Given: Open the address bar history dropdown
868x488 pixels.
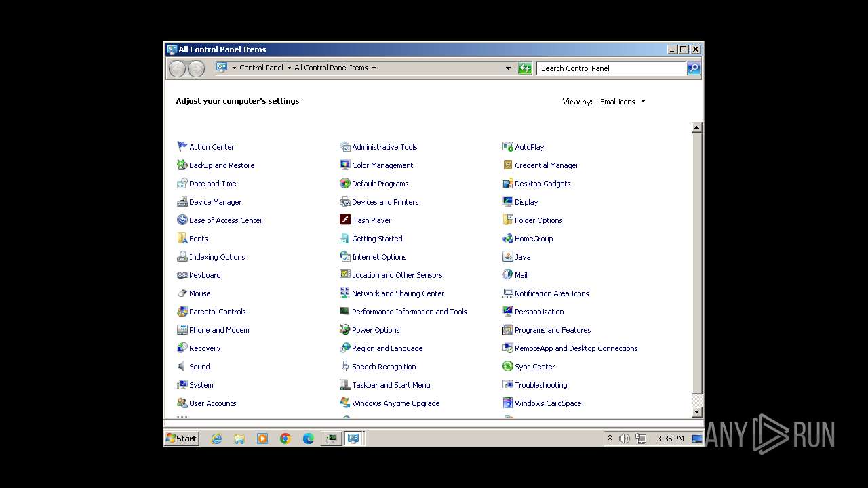Looking at the screenshot, I should click(508, 68).
